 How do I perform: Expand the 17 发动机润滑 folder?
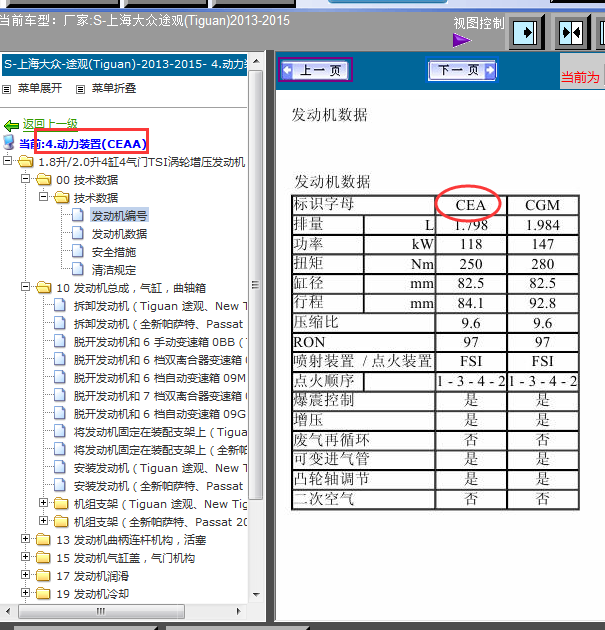(25, 575)
